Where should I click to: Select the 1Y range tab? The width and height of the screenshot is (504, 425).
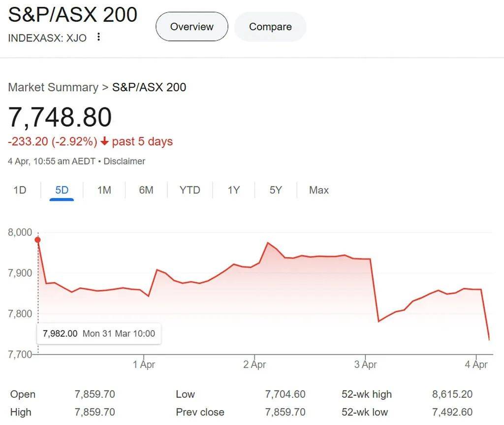pos(234,190)
